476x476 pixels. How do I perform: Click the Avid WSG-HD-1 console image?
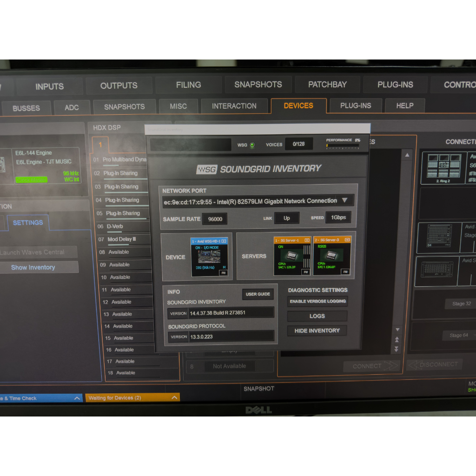coord(209,257)
